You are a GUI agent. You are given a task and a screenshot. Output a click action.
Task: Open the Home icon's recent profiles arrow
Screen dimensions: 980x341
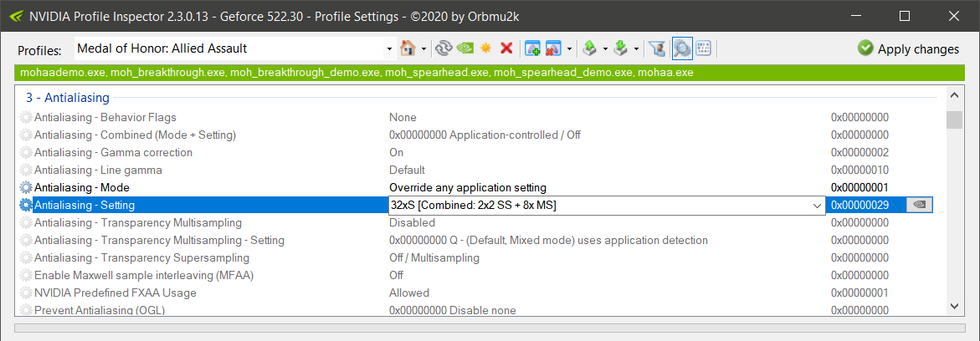424,48
